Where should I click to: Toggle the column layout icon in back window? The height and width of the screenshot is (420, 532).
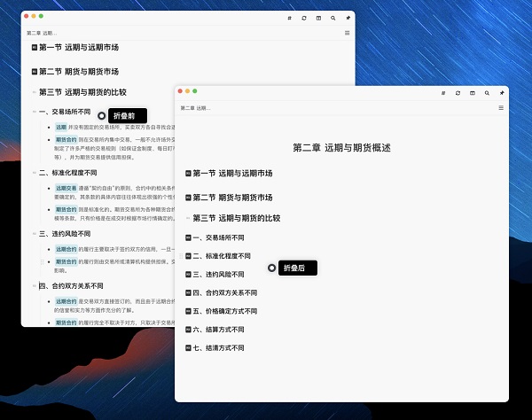(x=318, y=18)
